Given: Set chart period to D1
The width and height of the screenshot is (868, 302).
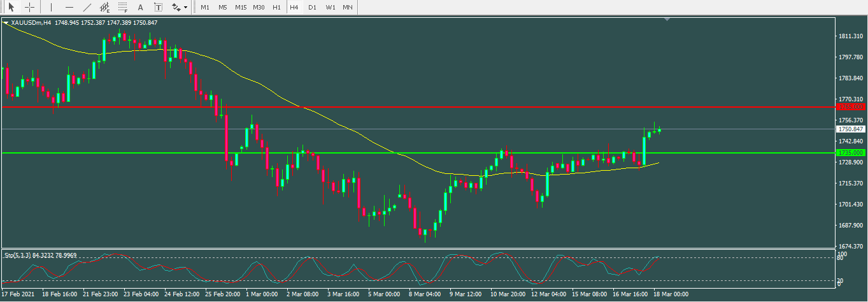Looking at the screenshot, I should point(312,8).
